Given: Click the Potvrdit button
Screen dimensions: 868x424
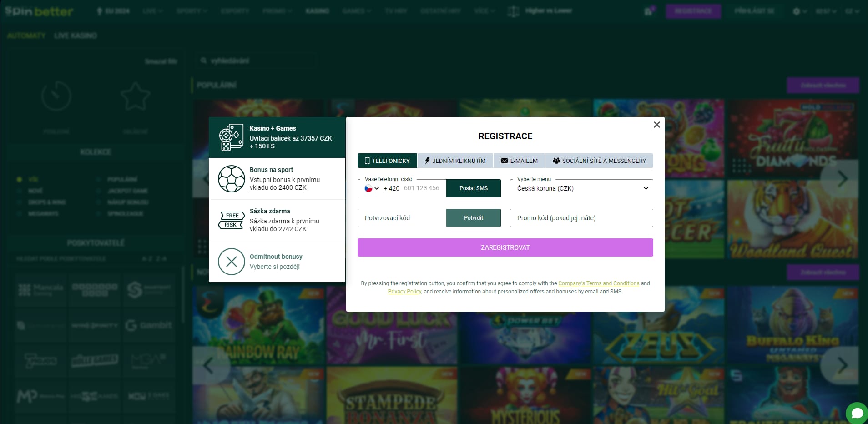Looking at the screenshot, I should point(474,218).
